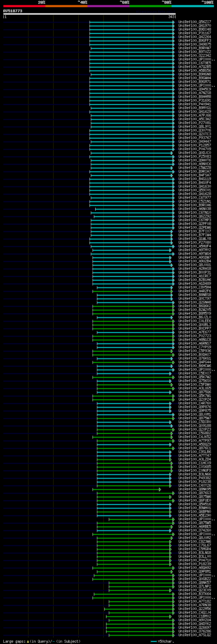
Task: Select the hit name UniRef100_C7YPS9
Action: tap(195, 347)
